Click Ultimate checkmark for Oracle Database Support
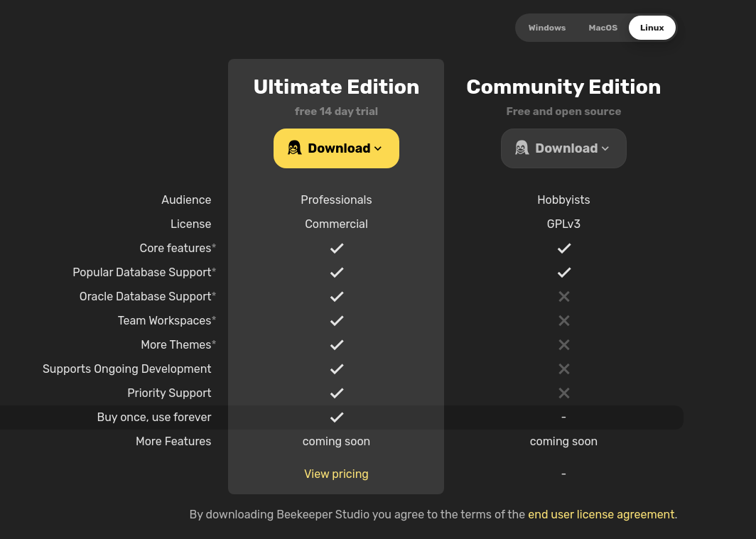This screenshot has width=756, height=539. (337, 296)
